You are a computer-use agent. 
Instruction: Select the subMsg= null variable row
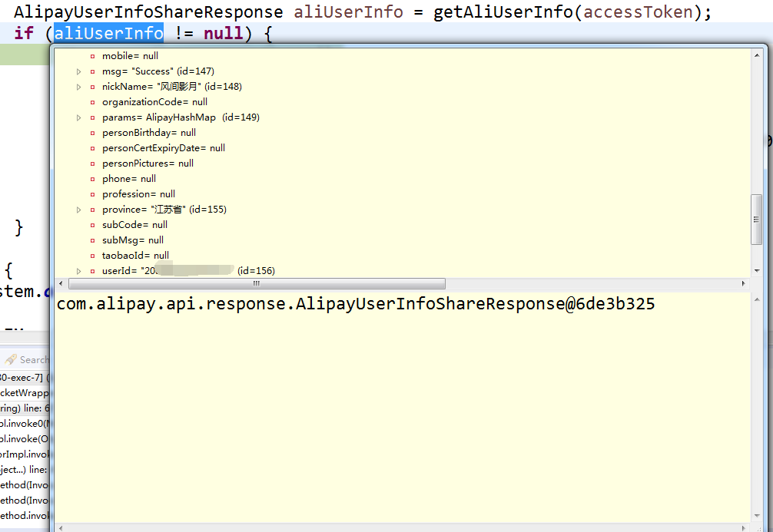pos(132,240)
